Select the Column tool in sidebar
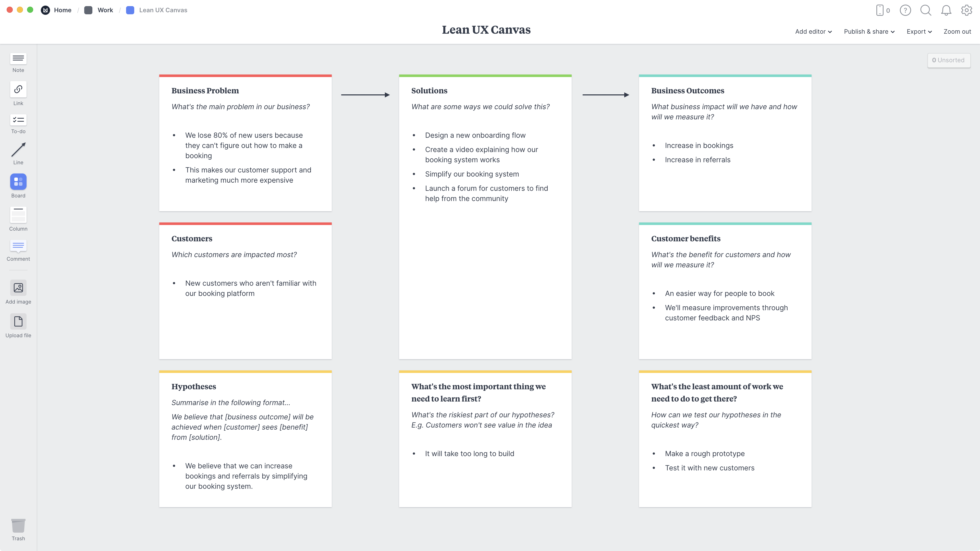 18,218
